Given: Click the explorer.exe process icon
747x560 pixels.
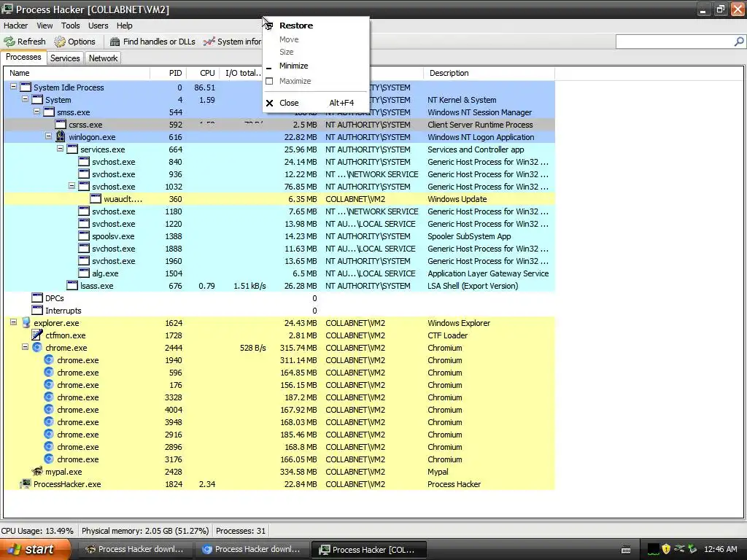Looking at the screenshot, I should [x=26, y=323].
